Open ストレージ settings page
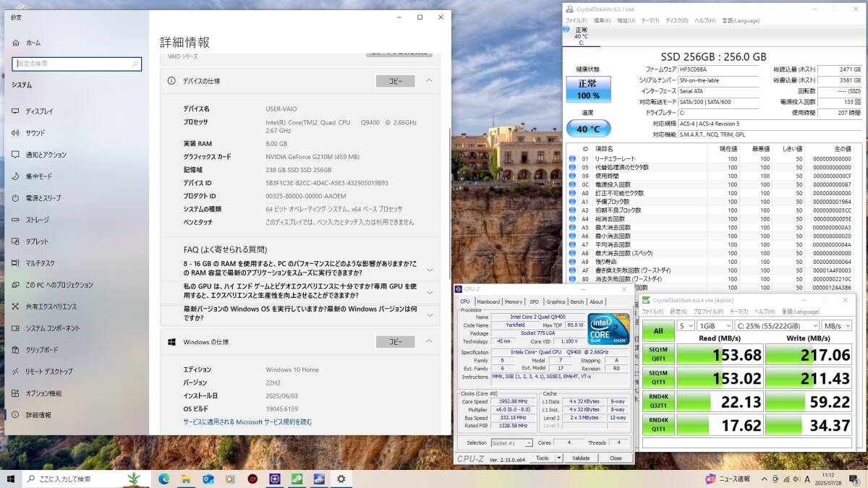The image size is (868, 488). tap(37, 220)
